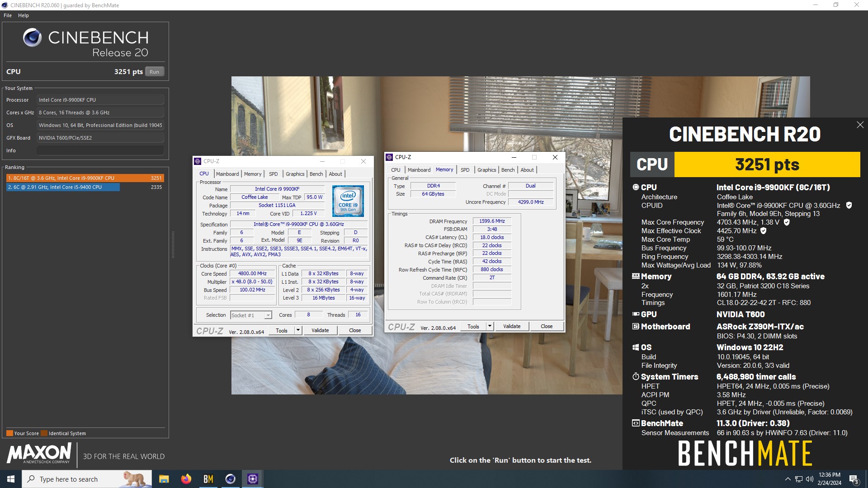Screen dimensions: 868x488
Task: Click the Memory icon in BenchMate panel
Action: [x=636, y=276]
